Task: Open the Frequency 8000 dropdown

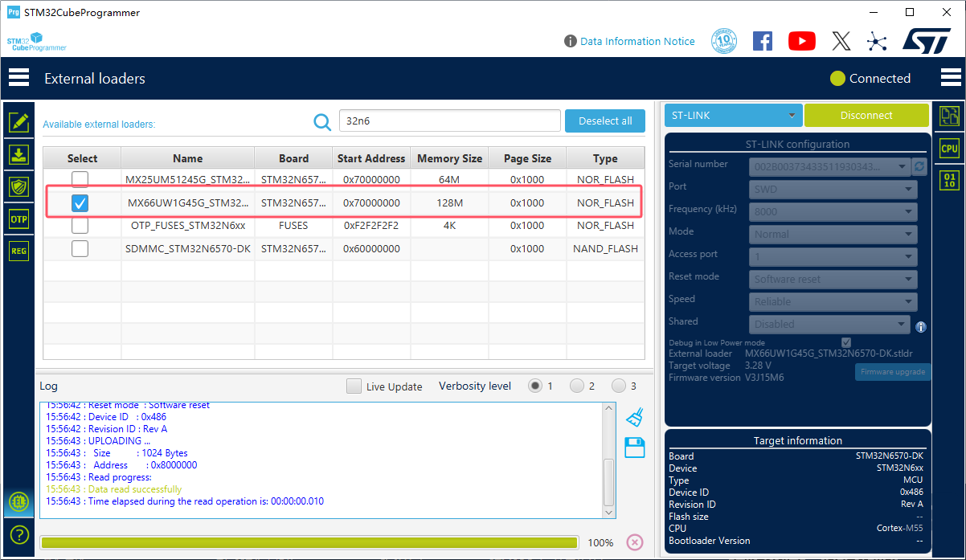Action: (833, 211)
